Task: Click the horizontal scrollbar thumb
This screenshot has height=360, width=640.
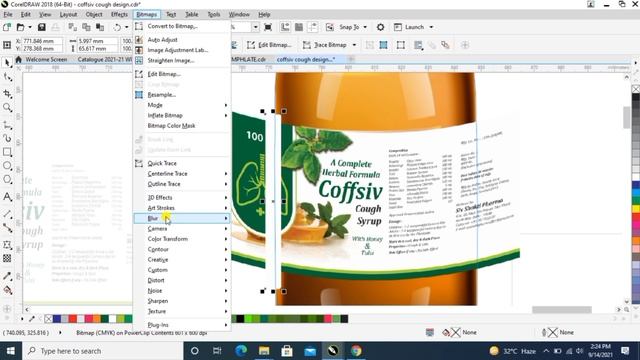Action: coord(562,310)
